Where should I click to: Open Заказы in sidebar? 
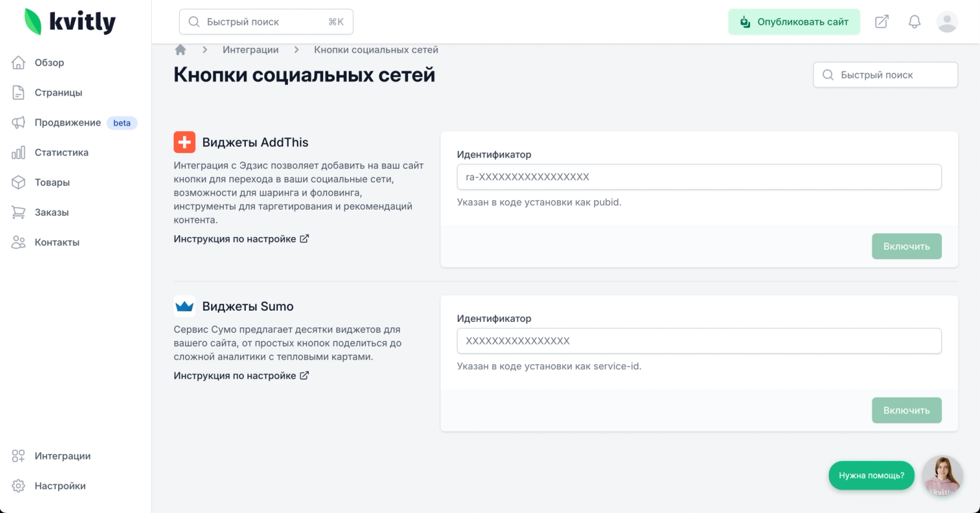(x=51, y=212)
